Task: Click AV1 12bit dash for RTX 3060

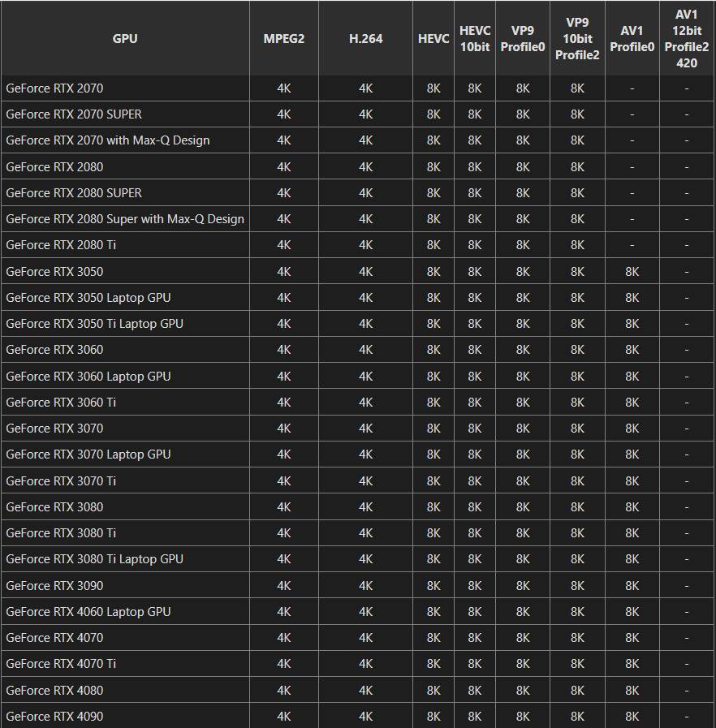Action: click(x=686, y=349)
